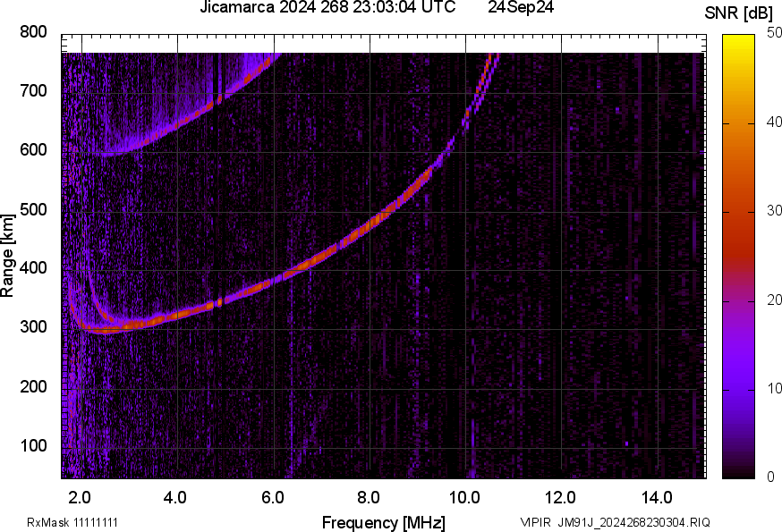Image resolution: width=782 pixels, height=532 pixels.
Task: Click the 'Range [km]' axis label
Action: [7, 256]
